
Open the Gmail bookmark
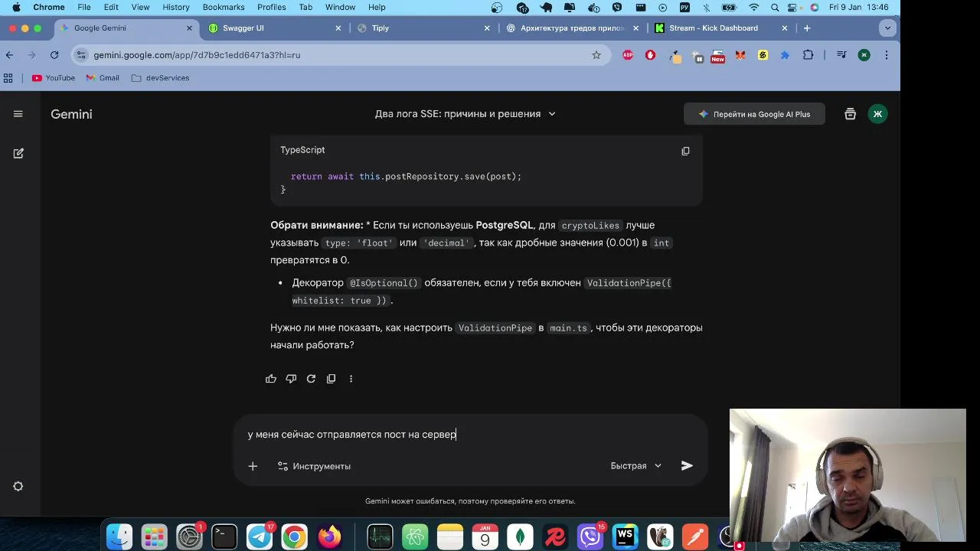point(103,78)
